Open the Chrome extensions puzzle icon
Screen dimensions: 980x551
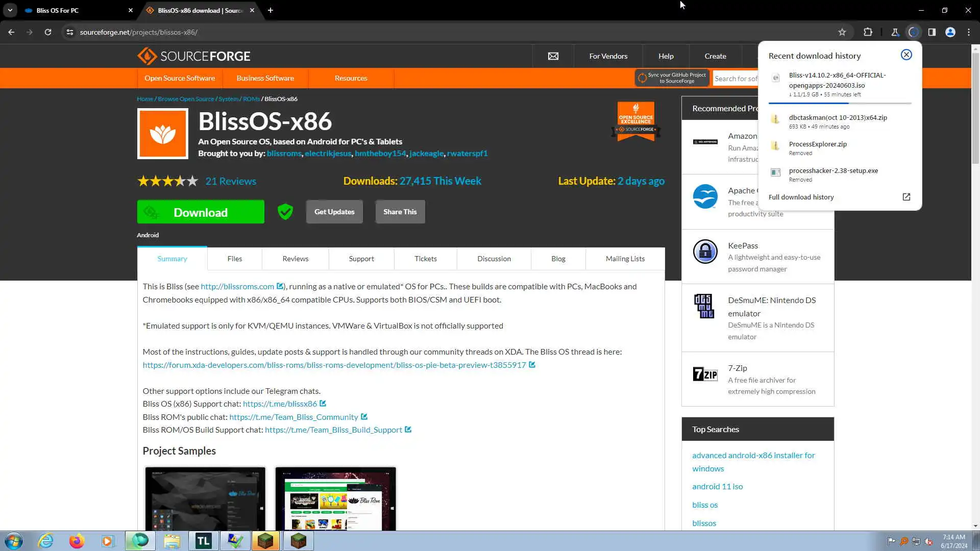868,32
